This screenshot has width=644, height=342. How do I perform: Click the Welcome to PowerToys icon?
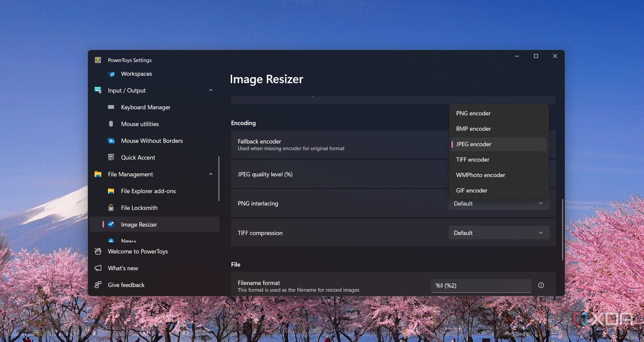pyautogui.click(x=98, y=251)
